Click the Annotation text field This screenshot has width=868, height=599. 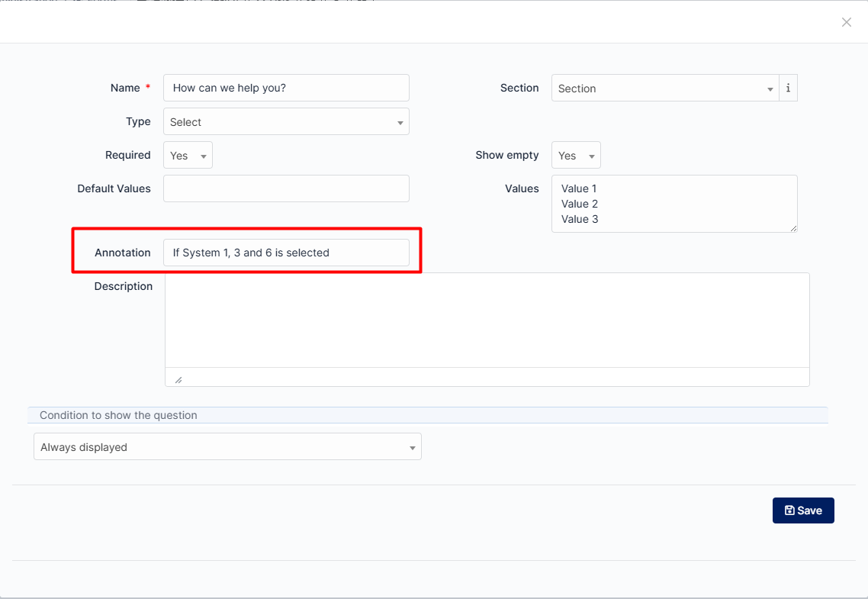click(286, 253)
